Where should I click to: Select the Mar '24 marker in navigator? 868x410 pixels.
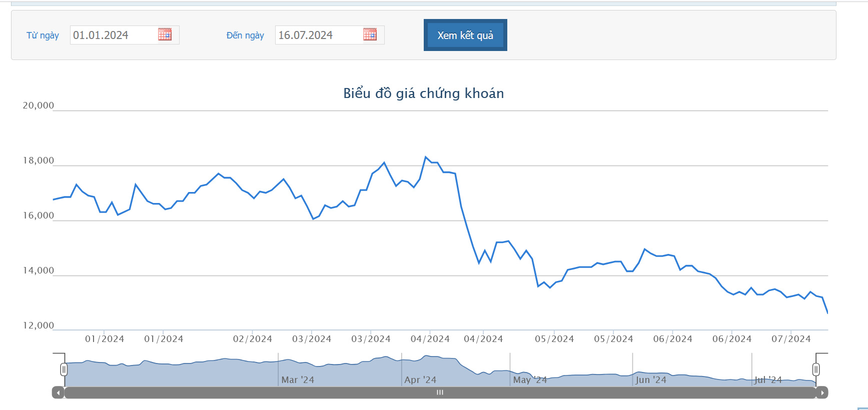coord(298,380)
